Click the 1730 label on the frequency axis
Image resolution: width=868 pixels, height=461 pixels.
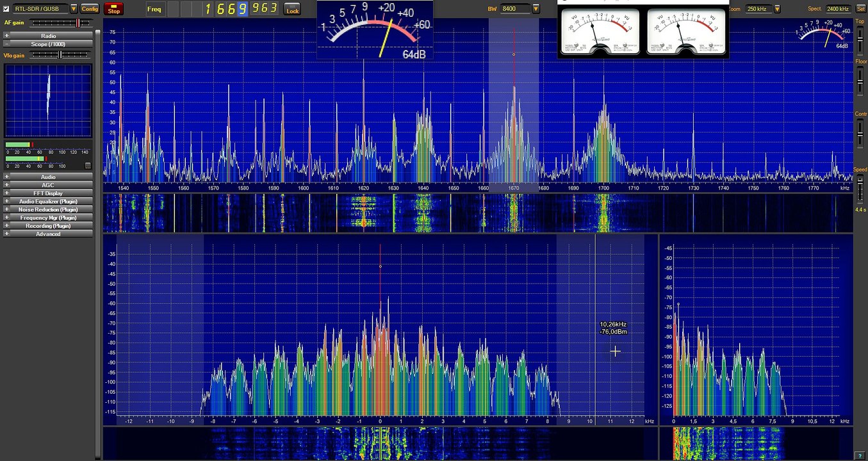[x=694, y=188]
